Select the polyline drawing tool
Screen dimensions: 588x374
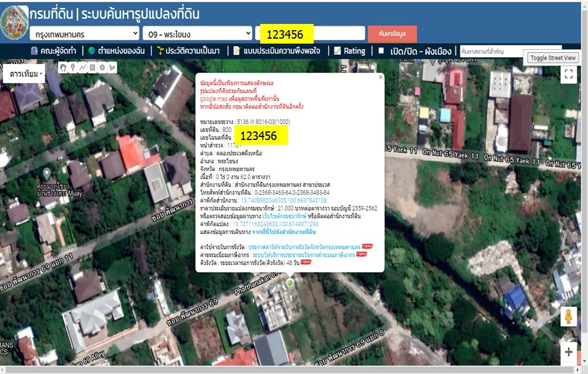pyautogui.click(x=82, y=68)
